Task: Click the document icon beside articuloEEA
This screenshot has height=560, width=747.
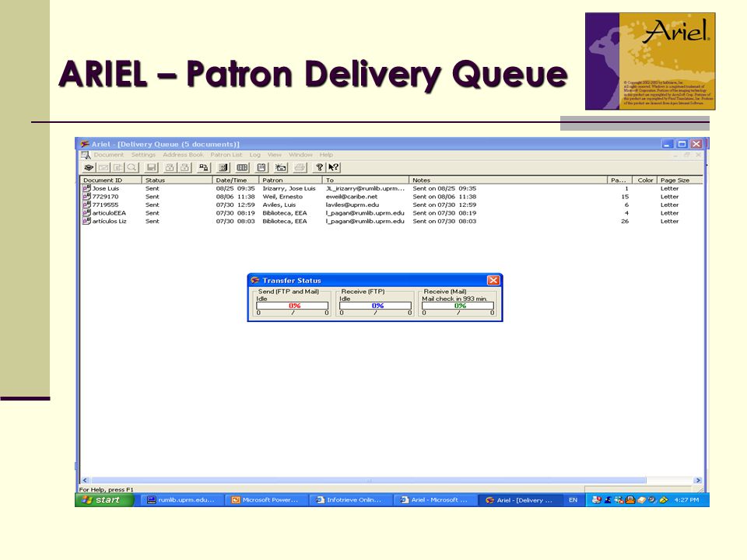Action: click(86, 213)
